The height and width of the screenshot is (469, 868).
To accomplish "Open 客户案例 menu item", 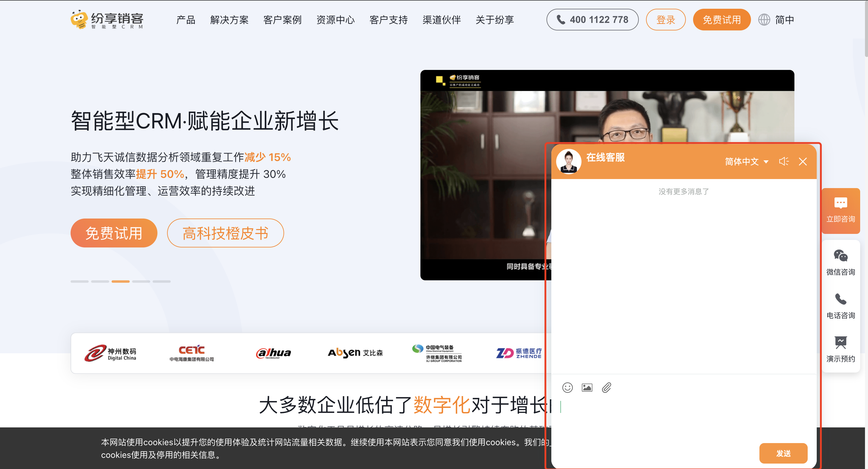I will 282,20.
